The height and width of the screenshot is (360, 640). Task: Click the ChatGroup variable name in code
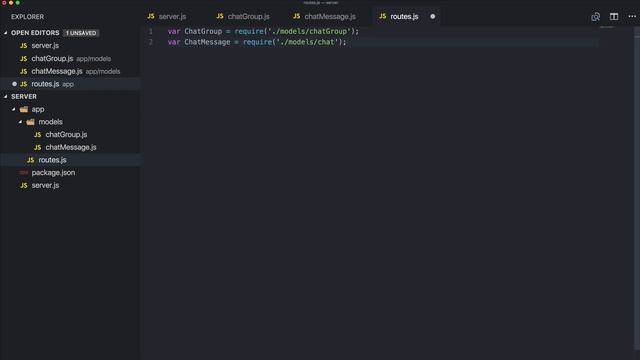203,31
